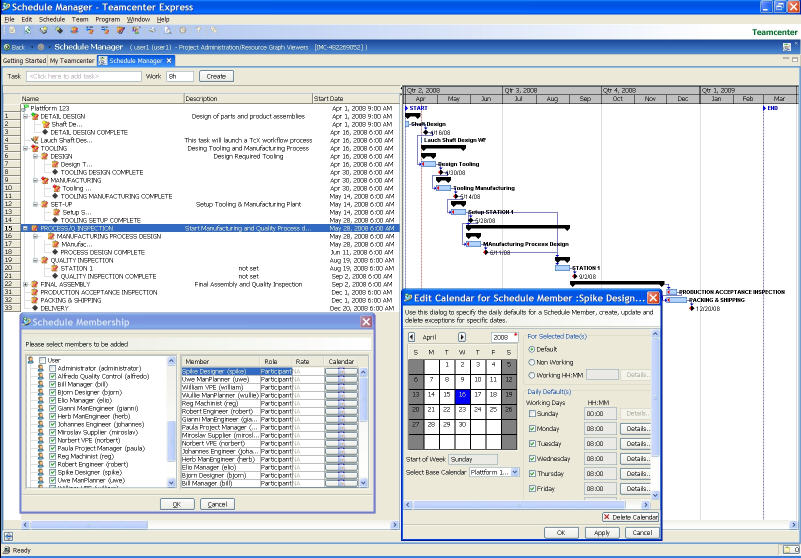Open calendar for Bill Manager member row
This screenshot has width=801, height=558.
[x=341, y=483]
